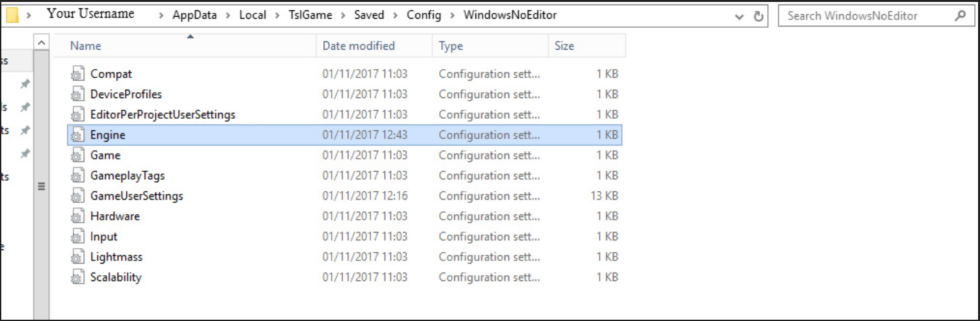Click the Scalability file icon
This screenshot has width=980, height=321.
click(x=77, y=277)
